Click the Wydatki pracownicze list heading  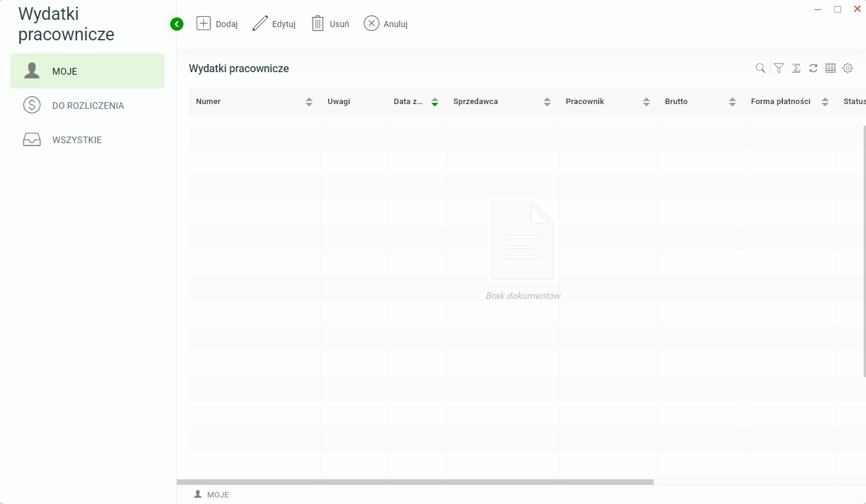tap(239, 69)
